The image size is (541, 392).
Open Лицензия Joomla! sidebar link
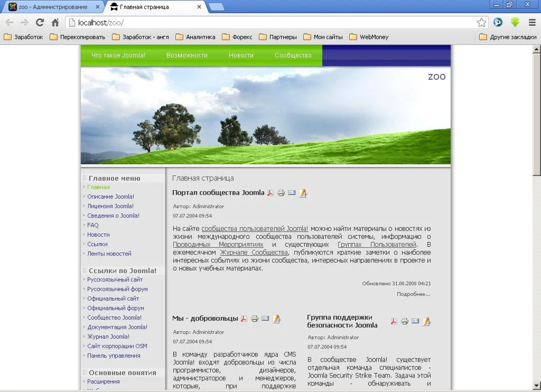(x=110, y=206)
